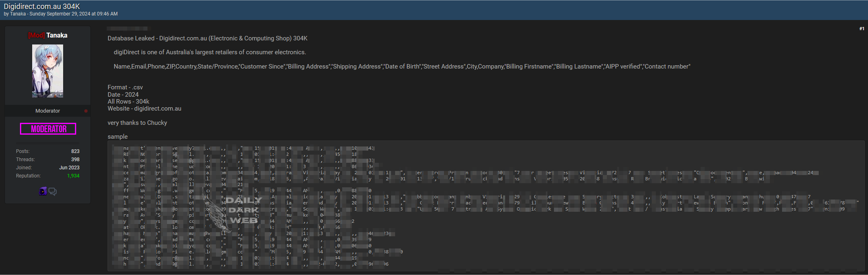Open the [Mod] Tanaka profile link
868x275 pixels.
point(48,35)
